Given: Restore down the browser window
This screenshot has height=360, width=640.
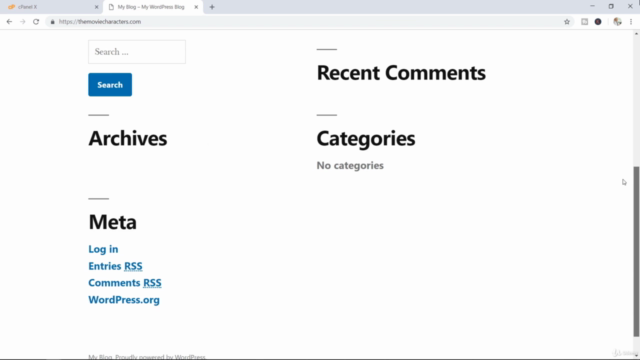Looking at the screenshot, I should 611,6.
